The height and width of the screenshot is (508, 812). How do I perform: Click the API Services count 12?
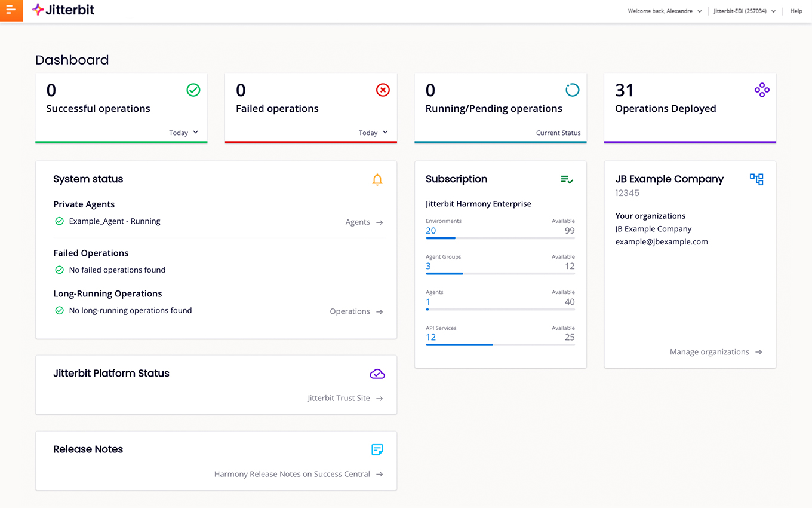tap(430, 338)
